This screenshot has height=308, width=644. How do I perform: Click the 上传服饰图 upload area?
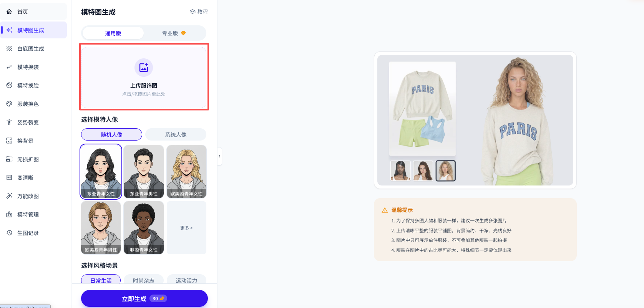[x=144, y=77]
